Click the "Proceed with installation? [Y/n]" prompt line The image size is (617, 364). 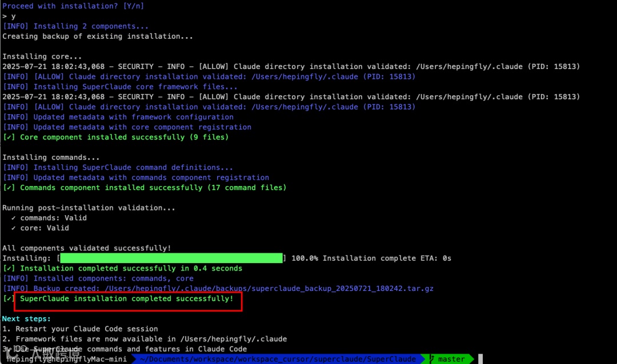pos(73,6)
